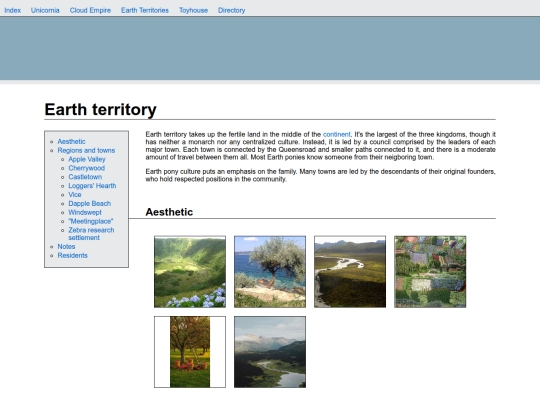Screen dimensions: 540x405
Task: Go to Dapple Beach entry
Action: click(90, 204)
